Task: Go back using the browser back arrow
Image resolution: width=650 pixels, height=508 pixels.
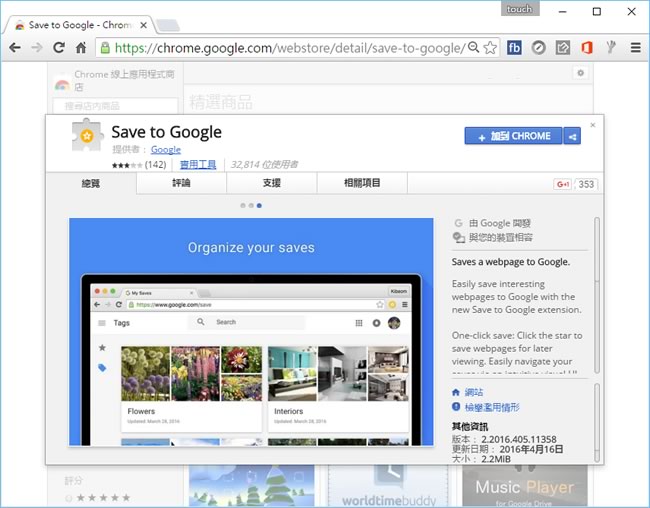Action: coord(15,48)
